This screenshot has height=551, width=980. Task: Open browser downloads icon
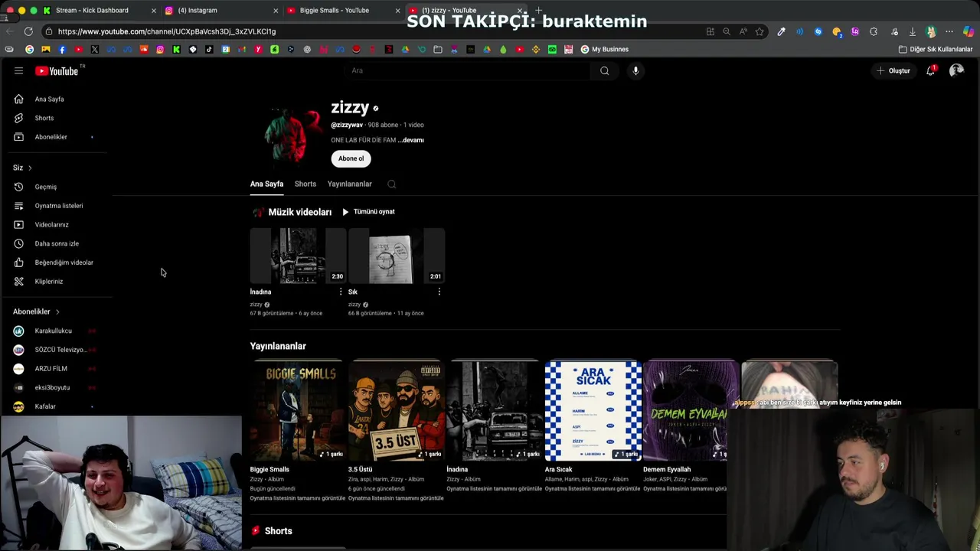coord(913,31)
